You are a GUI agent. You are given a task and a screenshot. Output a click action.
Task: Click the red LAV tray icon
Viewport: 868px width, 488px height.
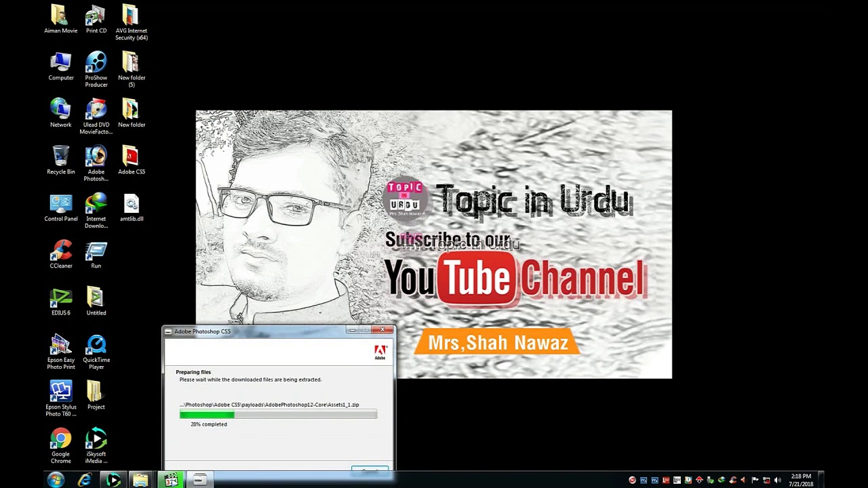666,480
